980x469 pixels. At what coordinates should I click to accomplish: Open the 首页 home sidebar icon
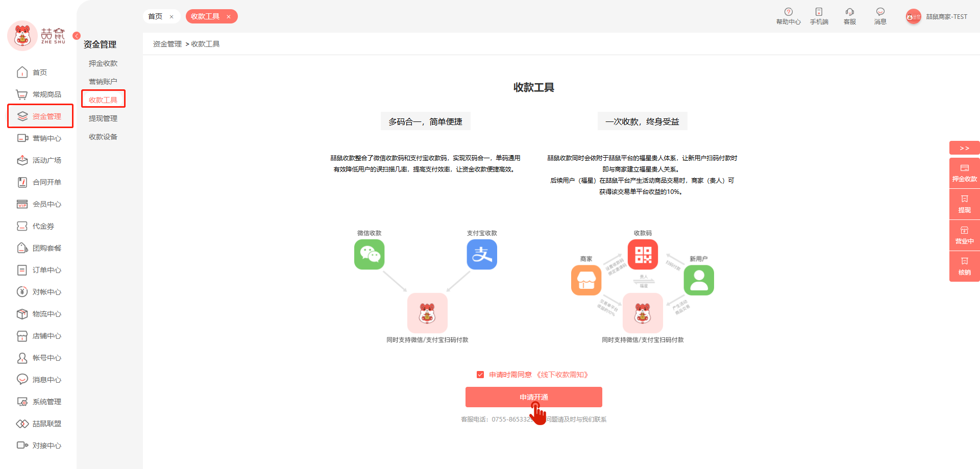point(22,72)
